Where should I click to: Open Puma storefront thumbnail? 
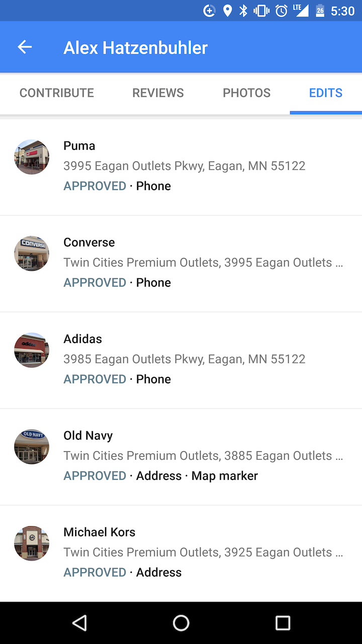click(x=32, y=157)
